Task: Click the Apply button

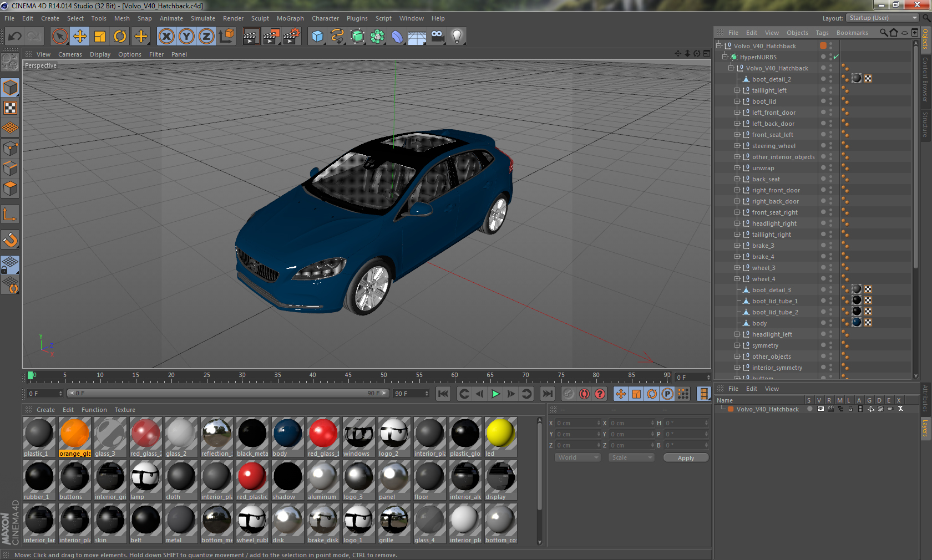Action: tap(686, 458)
